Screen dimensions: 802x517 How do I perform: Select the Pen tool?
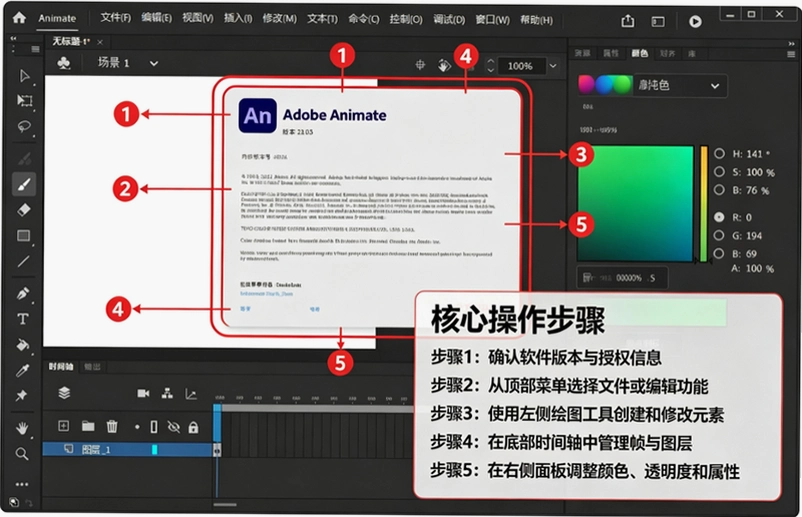pos(23,294)
